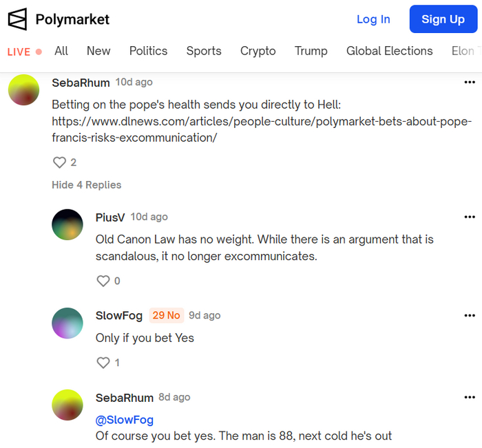Switch to the Crypto category tab
This screenshot has height=448, width=482.
258,51
